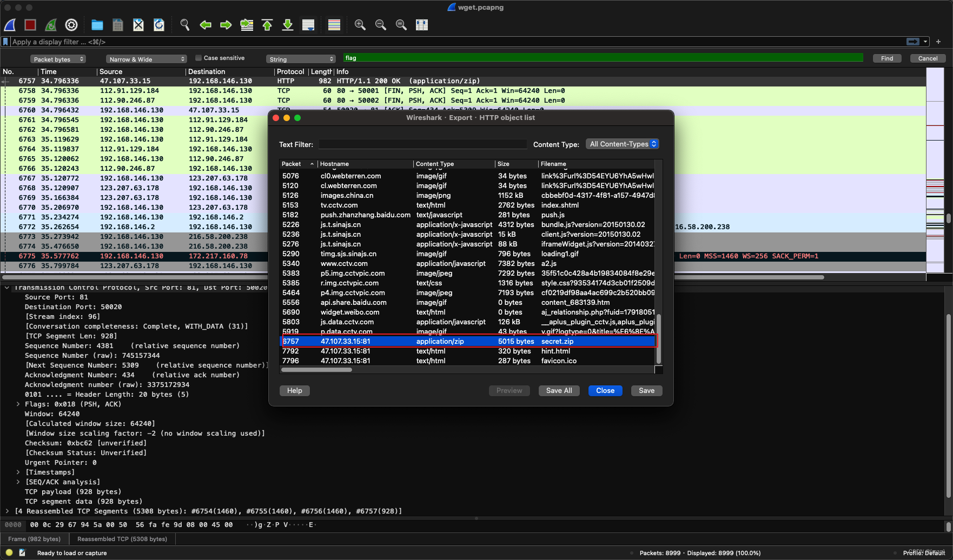Screen dimensions: 953x560
Task: Sort export list by Size column
Action: pos(517,164)
